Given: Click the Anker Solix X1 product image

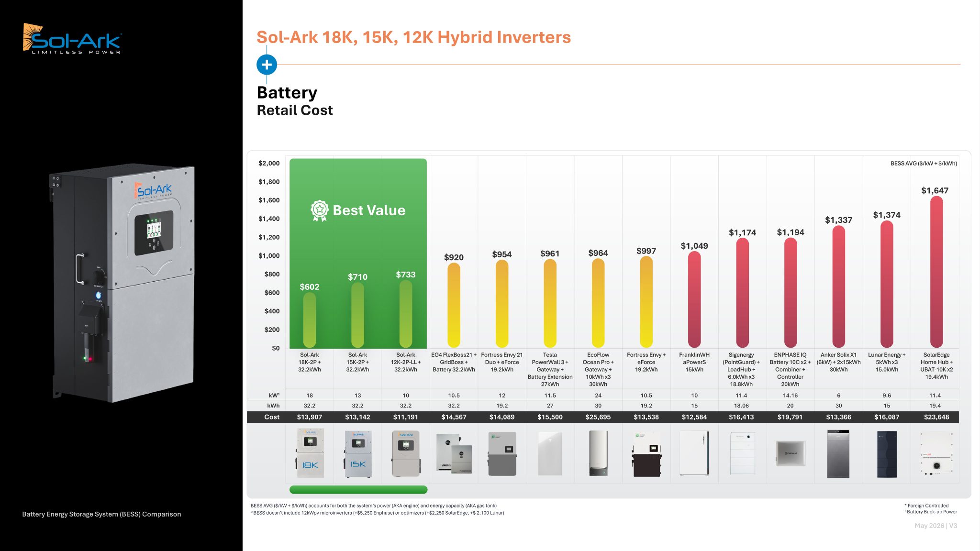Looking at the screenshot, I should 838,453.
